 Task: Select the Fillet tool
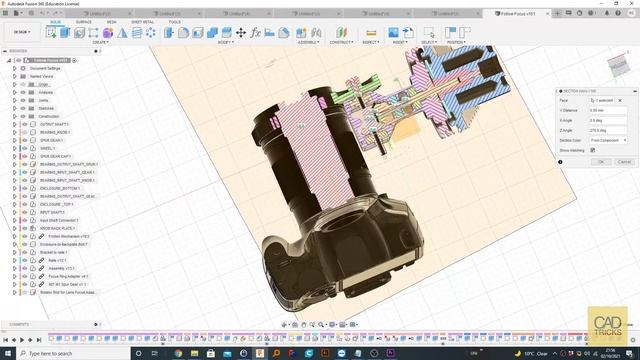click(x=183, y=32)
